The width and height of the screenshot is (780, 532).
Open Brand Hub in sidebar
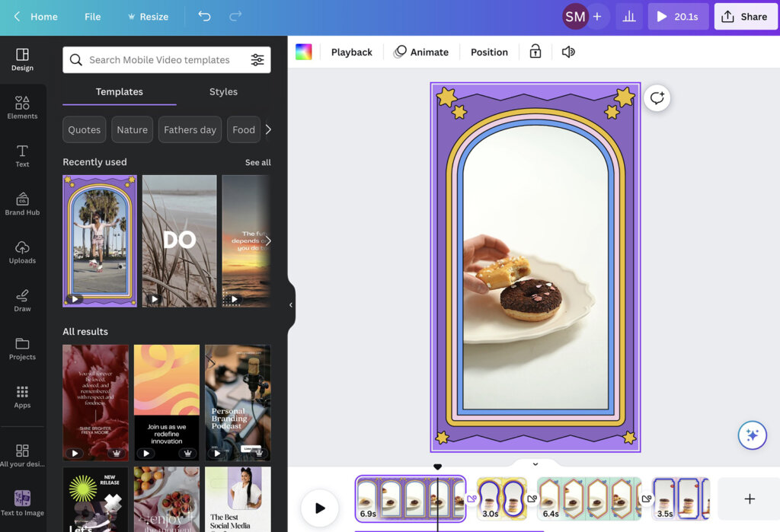(22, 203)
